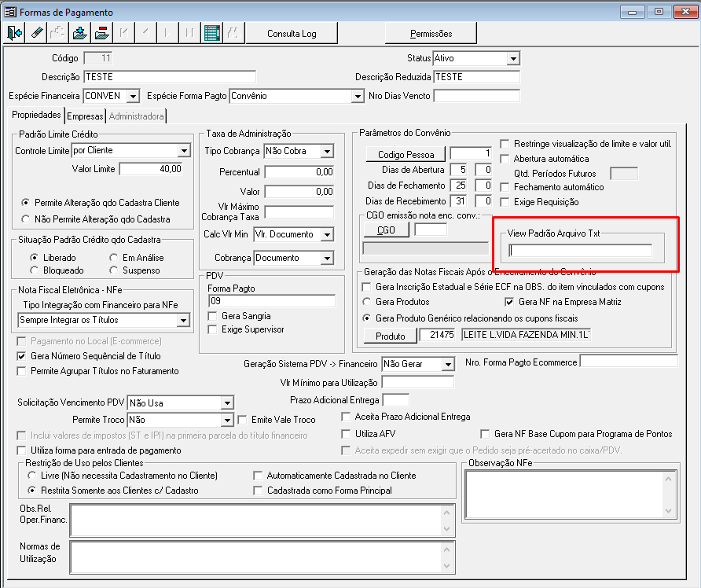Viewport: 701px width, 588px height.
Task: Open Cobrança Documento dropdown
Action: pos(327,259)
